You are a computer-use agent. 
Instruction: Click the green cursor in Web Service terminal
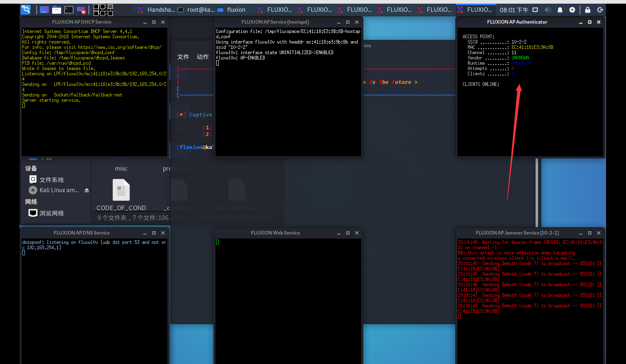point(217,242)
